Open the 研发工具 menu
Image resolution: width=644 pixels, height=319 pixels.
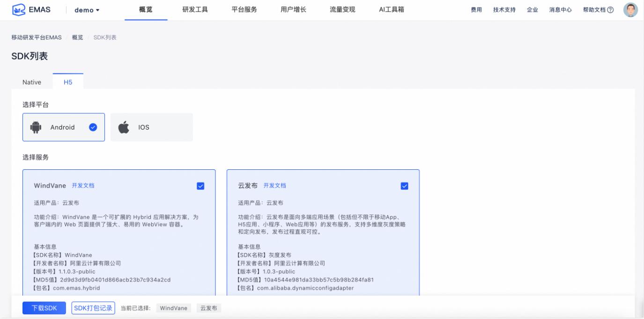[195, 10]
